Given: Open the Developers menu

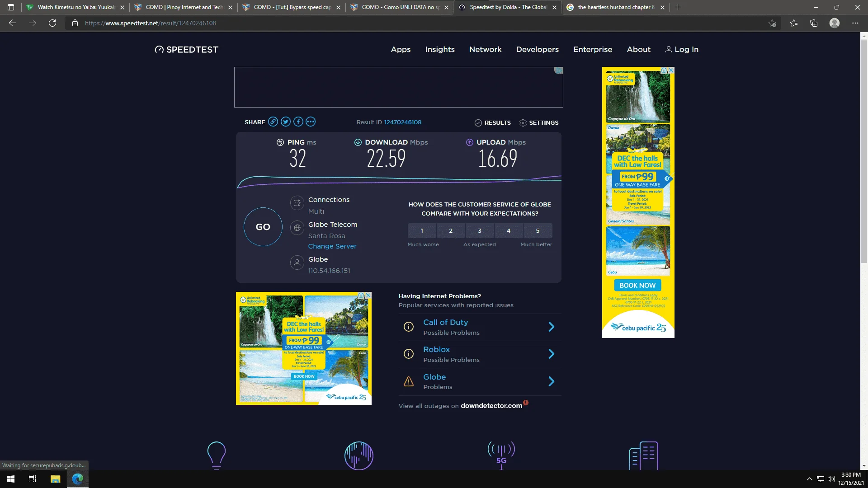Looking at the screenshot, I should 538,50.
